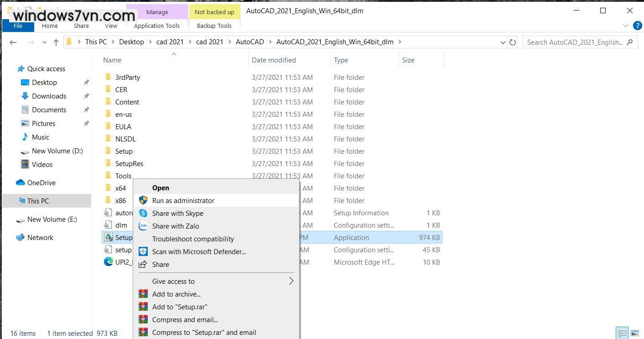
Task: Choose Open from the context menu
Action: click(x=161, y=188)
